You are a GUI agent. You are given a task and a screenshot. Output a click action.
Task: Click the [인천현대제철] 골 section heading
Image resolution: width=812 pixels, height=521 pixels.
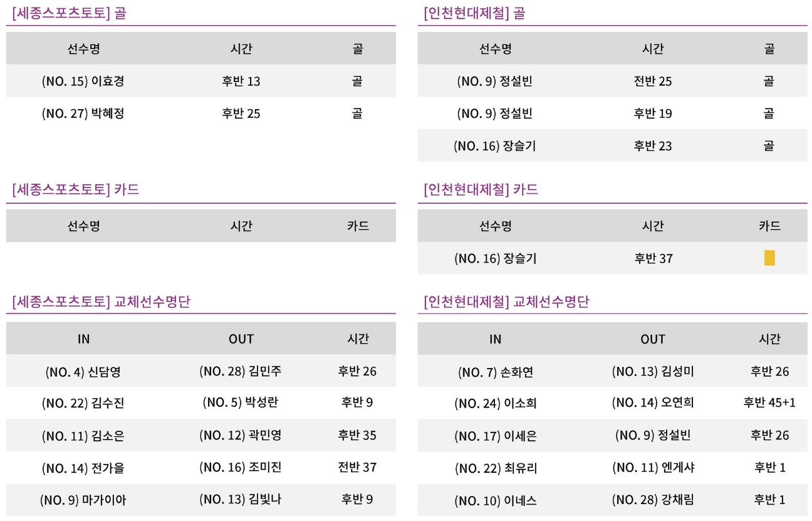474,13
